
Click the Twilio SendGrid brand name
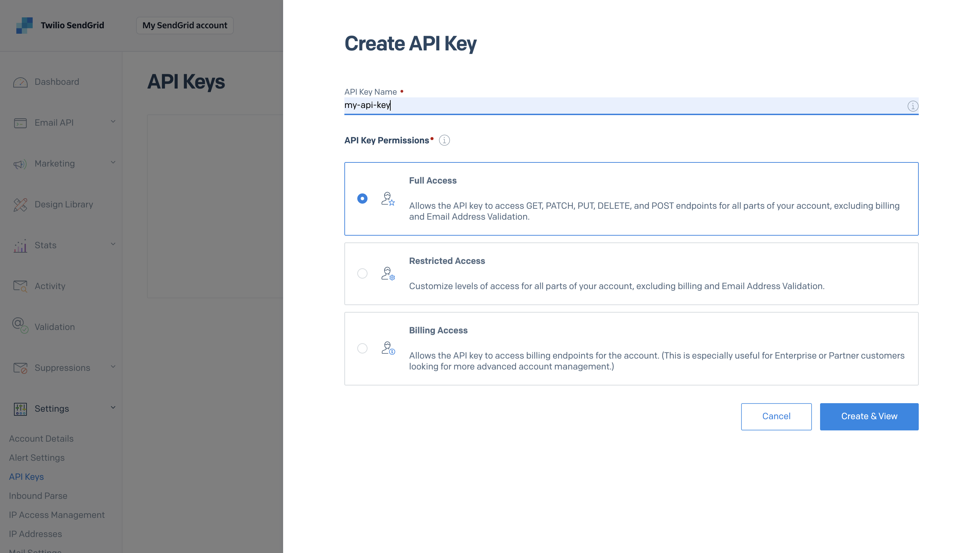pos(72,25)
